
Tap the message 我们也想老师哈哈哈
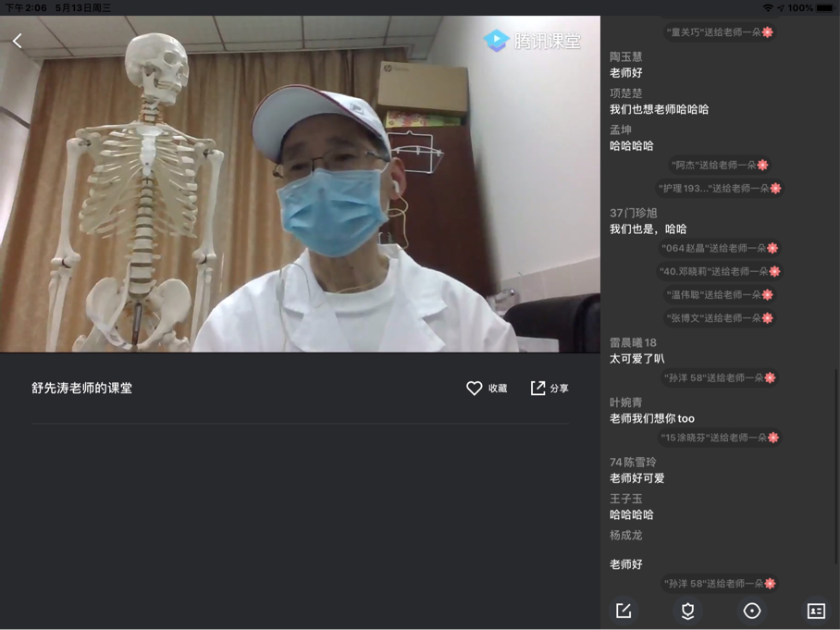point(659,109)
